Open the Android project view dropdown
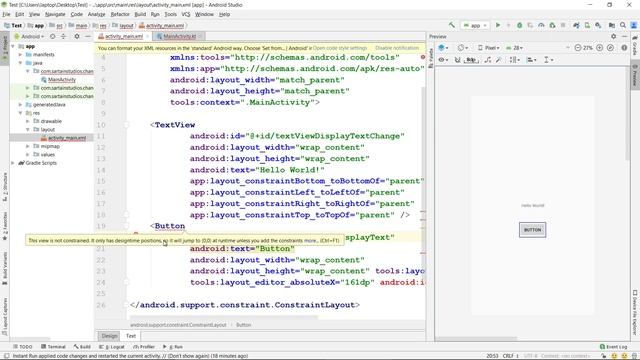 coord(29,36)
